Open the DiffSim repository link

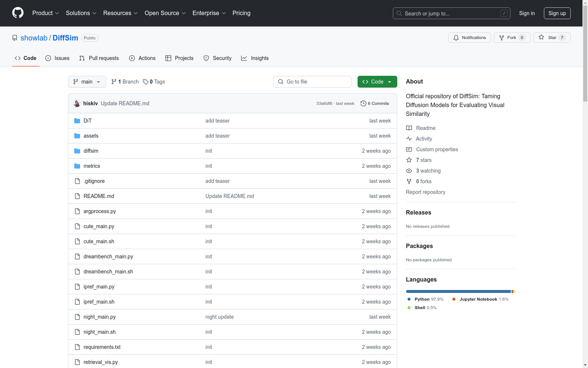pos(65,38)
